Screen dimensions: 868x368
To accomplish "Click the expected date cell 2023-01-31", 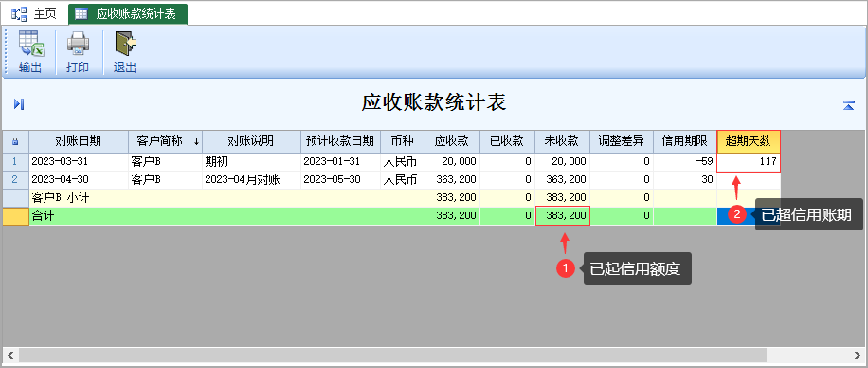I will click(x=341, y=162).
